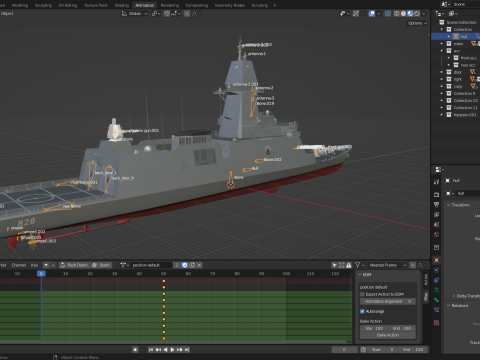Toggle X-ray mode in viewport
This screenshot has height=360, width=480.
pos(388,14)
